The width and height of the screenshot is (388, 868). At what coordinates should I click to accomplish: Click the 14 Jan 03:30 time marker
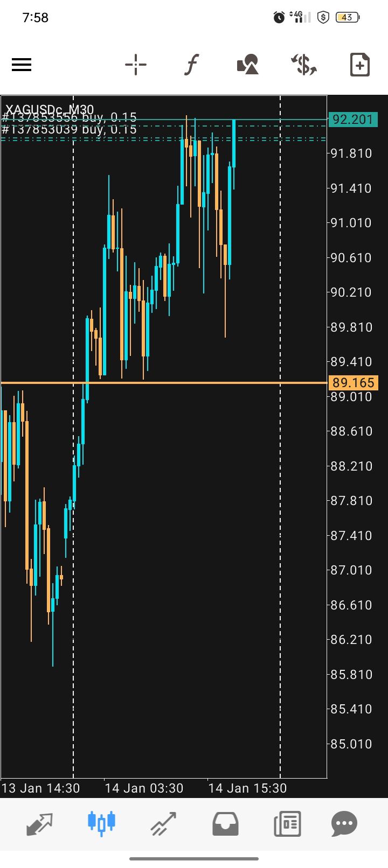pos(144,788)
